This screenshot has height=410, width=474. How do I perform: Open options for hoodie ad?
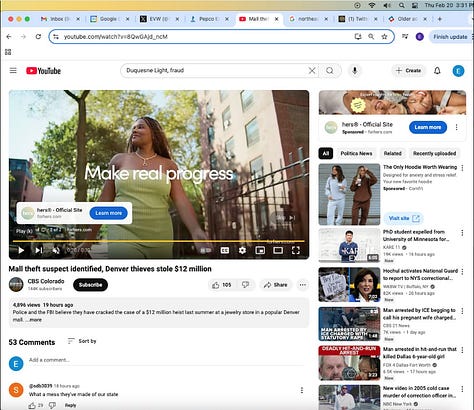(x=462, y=168)
